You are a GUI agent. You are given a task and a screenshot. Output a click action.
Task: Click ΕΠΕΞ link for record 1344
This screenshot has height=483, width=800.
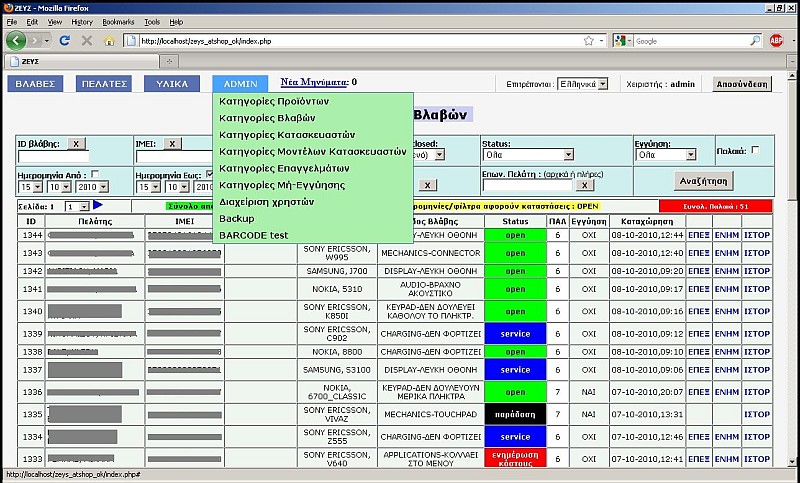pyautogui.click(x=699, y=235)
